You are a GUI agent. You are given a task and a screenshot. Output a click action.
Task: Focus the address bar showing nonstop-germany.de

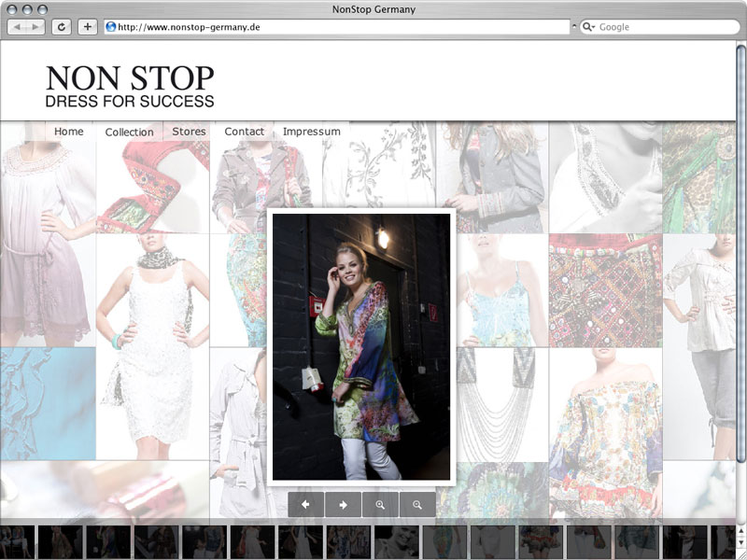click(337, 27)
